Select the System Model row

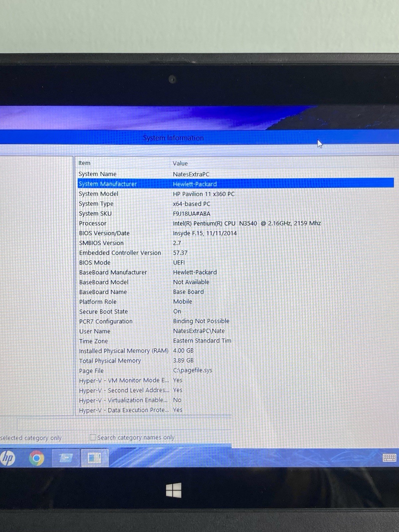pyautogui.click(x=235, y=194)
